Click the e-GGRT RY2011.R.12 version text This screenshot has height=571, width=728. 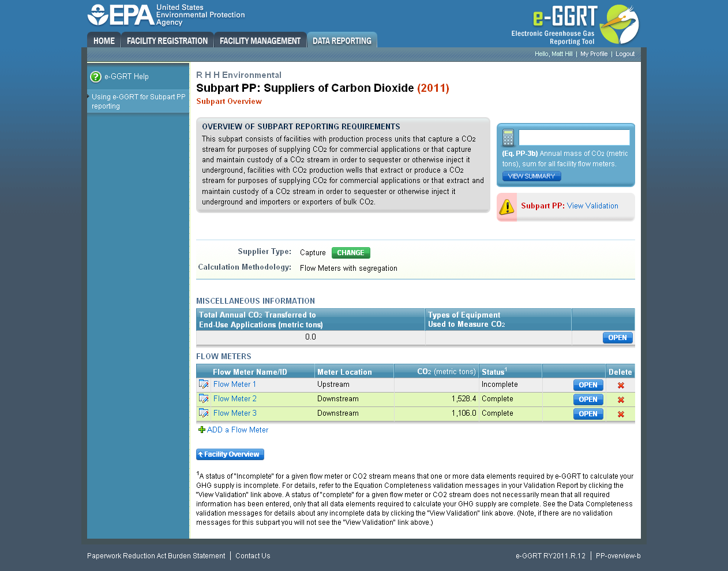(550, 556)
